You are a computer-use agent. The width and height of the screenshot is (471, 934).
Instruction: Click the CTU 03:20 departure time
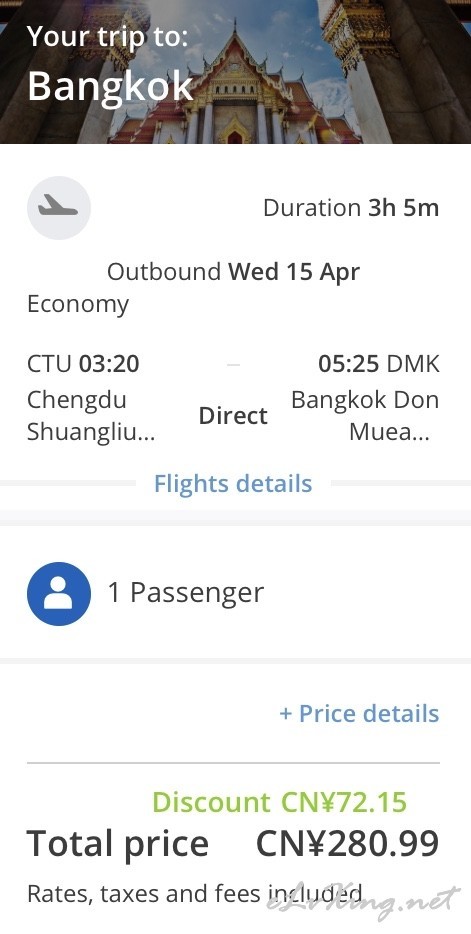83,363
